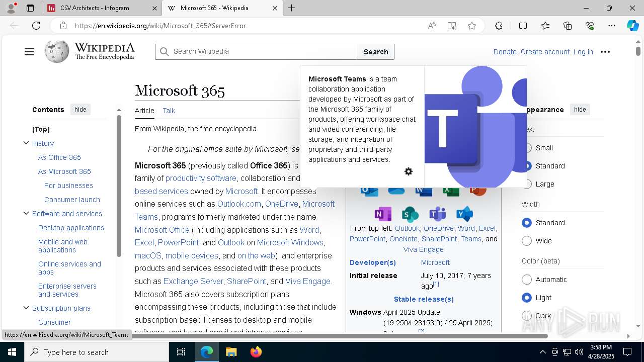The height and width of the screenshot is (362, 644).
Task: Click the Read aloud icon in address bar
Action: click(x=432, y=26)
